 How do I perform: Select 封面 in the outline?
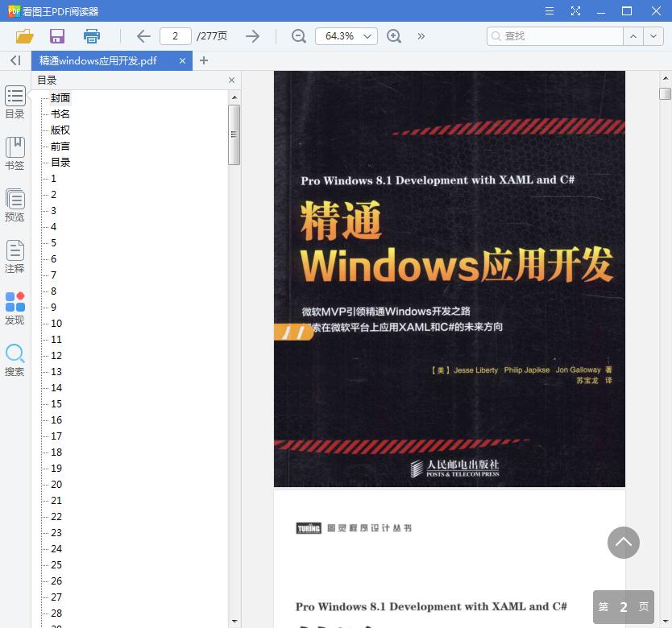[60, 98]
